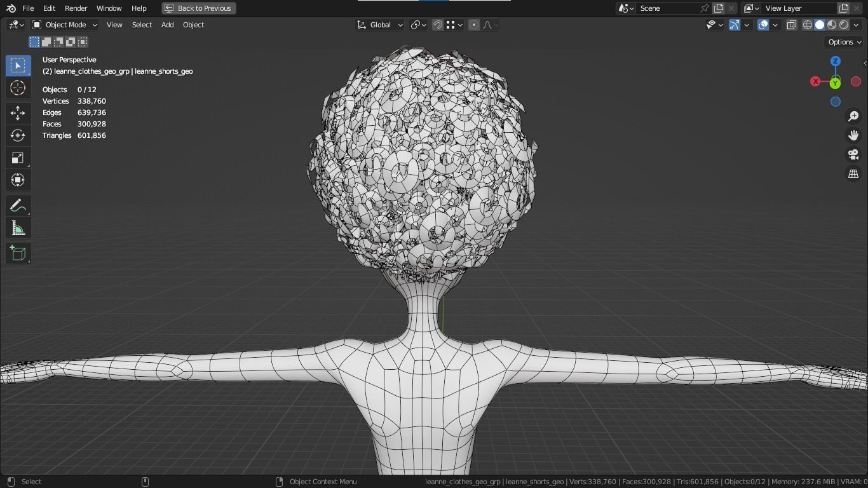Open the Object Mode dropdown

click(65, 25)
